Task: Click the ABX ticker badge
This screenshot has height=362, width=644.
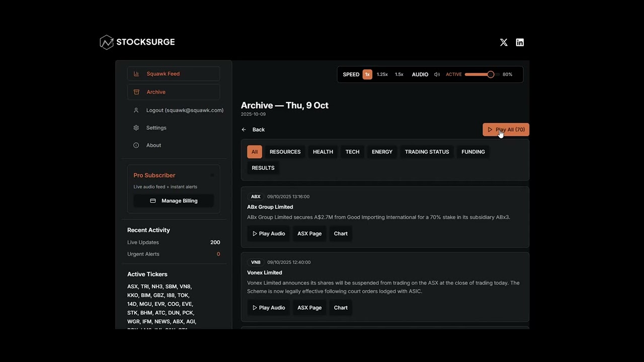Action: coord(256,197)
